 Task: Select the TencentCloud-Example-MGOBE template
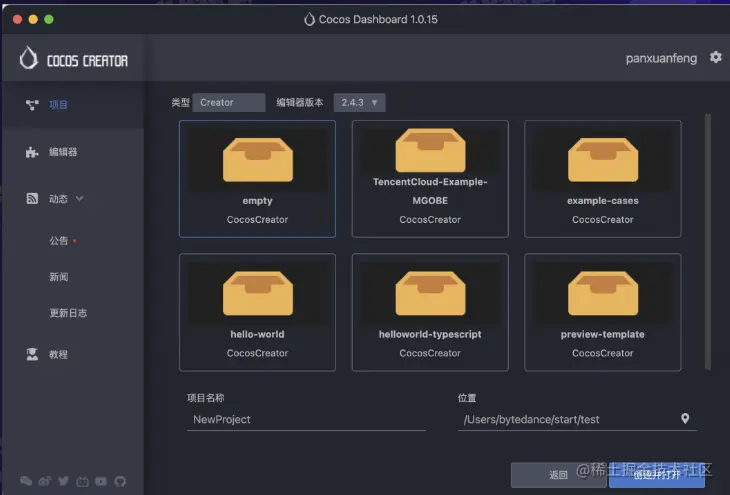coord(430,179)
